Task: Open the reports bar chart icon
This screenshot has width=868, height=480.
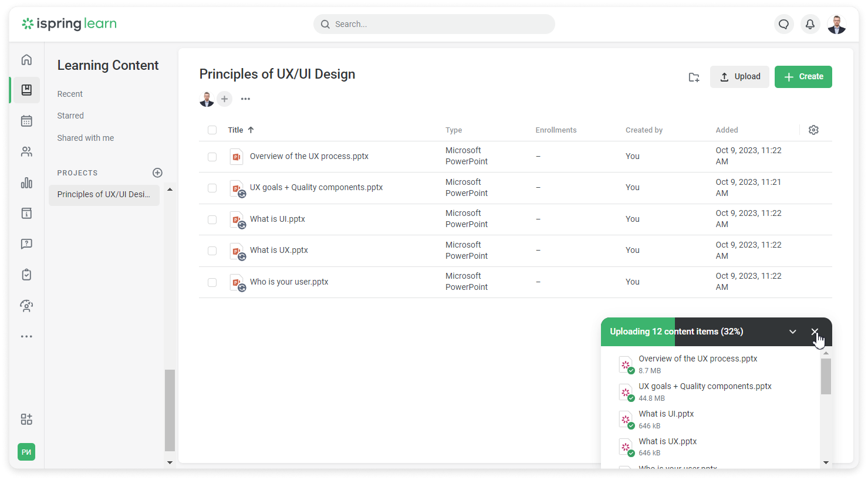Action: coord(26,182)
